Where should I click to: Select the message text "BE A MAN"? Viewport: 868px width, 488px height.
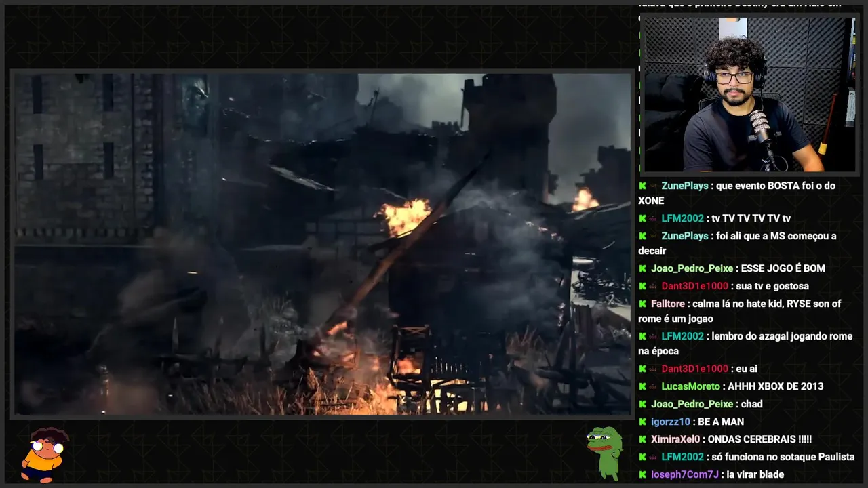[x=721, y=422]
